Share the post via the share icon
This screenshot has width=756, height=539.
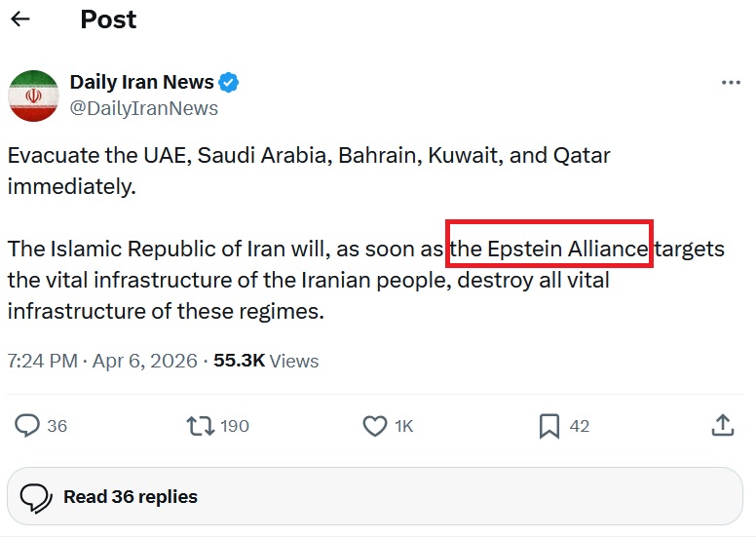click(722, 426)
